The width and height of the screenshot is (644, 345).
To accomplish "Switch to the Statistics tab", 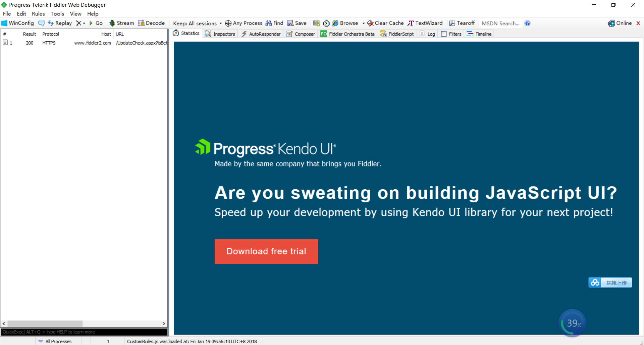I will coord(186,33).
